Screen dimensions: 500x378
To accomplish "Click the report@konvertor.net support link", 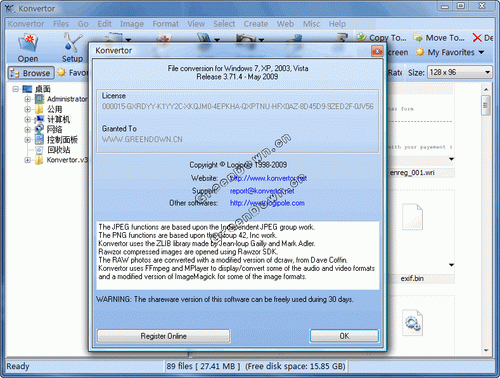I will click(262, 191).
